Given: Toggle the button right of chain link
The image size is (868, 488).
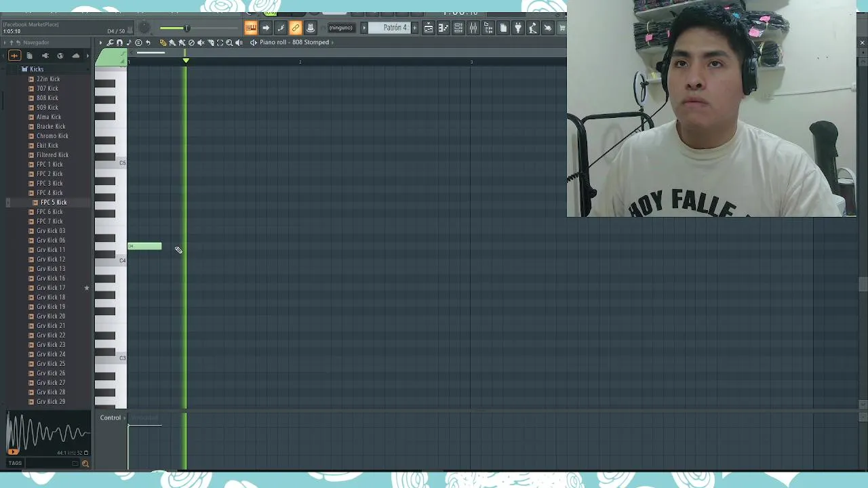Looking at the screenshot, I should pos(311,28).
